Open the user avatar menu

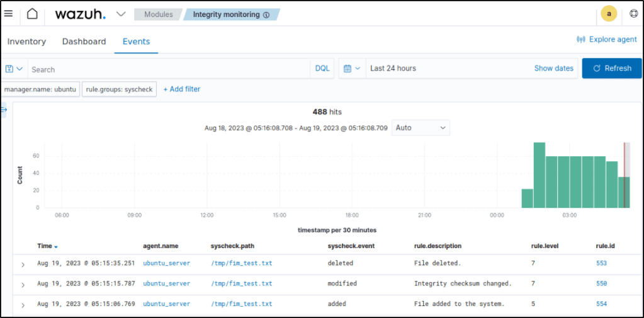click(x=609, y=14)
